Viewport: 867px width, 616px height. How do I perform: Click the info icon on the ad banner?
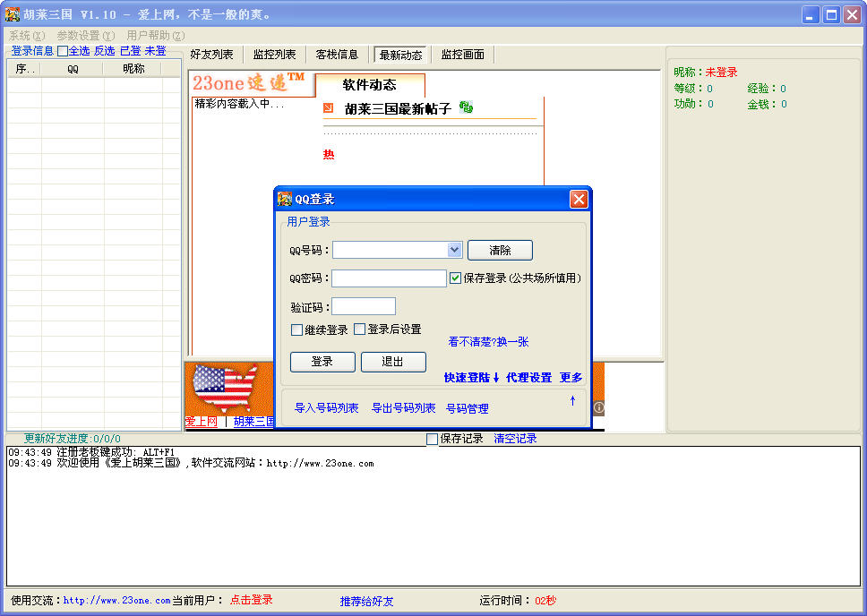click(x=599, y=408)
